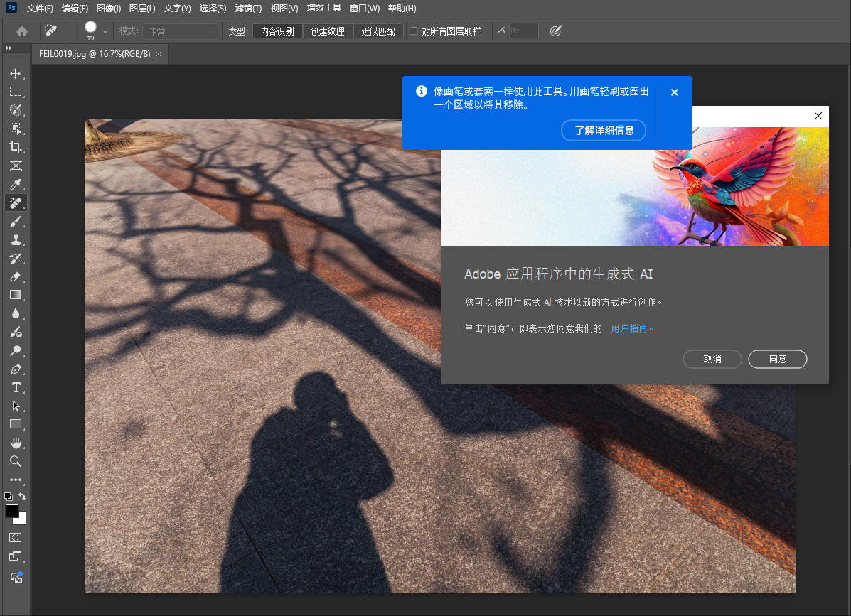
Task: Select the Move tool
Action: (16, 73)
